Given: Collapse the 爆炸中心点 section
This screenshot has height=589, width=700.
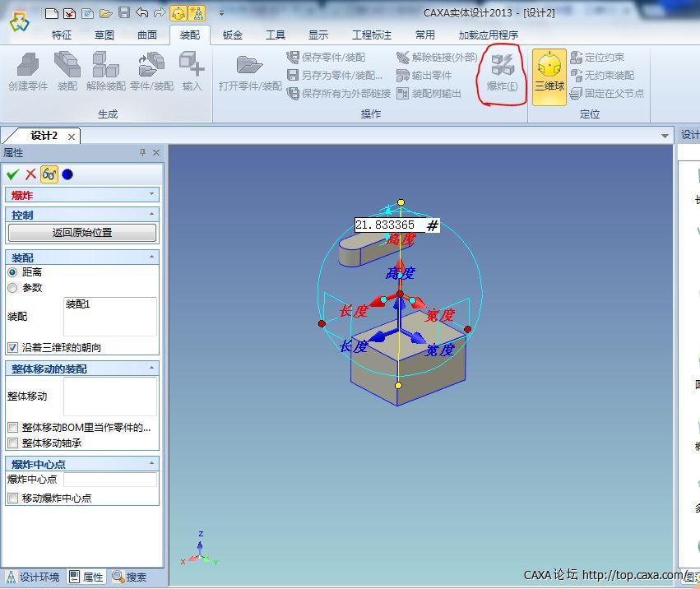Looking at the screenshot, I should pos(151,464).
